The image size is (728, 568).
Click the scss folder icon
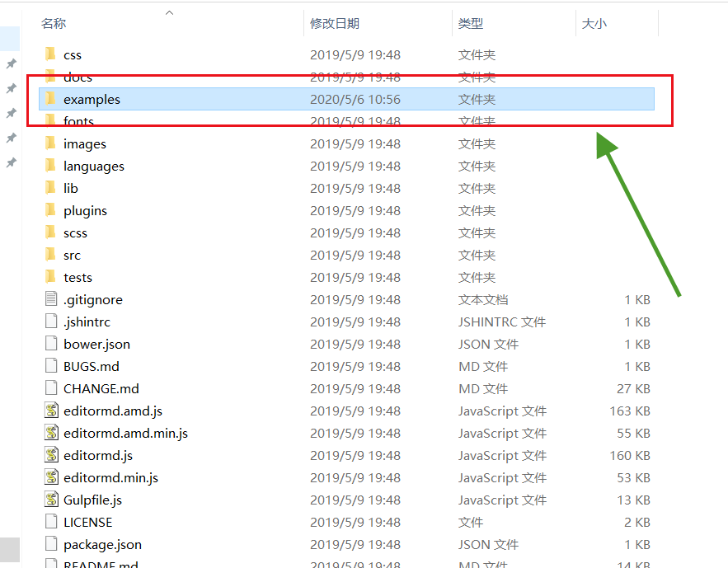50,232
